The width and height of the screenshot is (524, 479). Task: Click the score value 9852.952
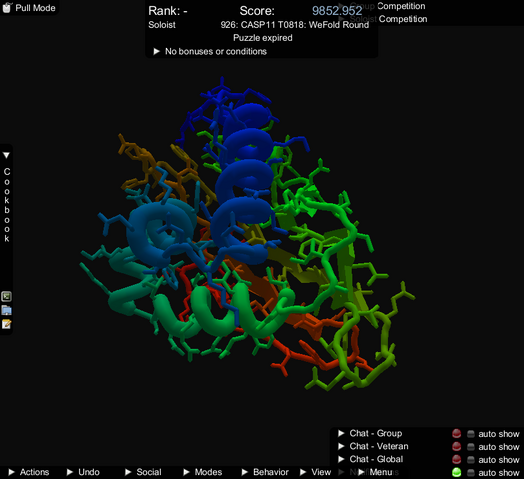(337, 11)
